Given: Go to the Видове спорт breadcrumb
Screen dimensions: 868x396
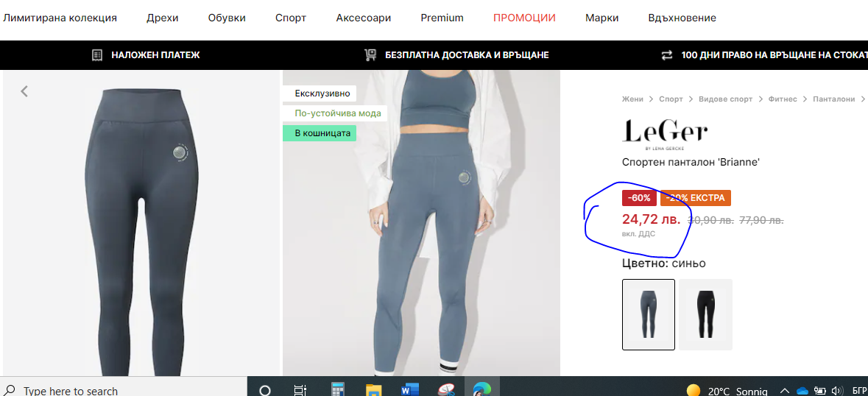Looking at the screenshot, I should 725,99.
